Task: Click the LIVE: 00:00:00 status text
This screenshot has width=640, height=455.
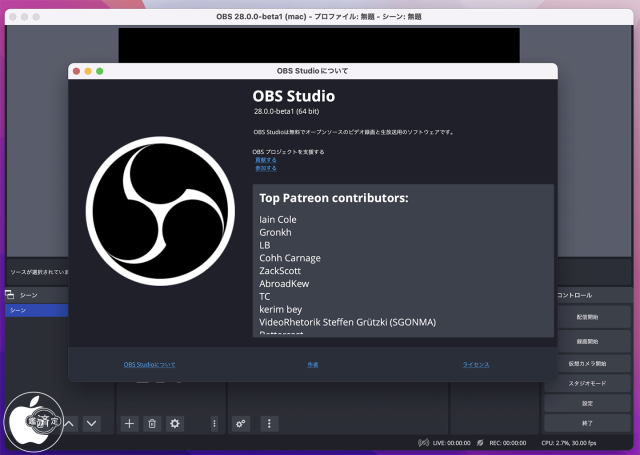Action: (x=451, y=443)
